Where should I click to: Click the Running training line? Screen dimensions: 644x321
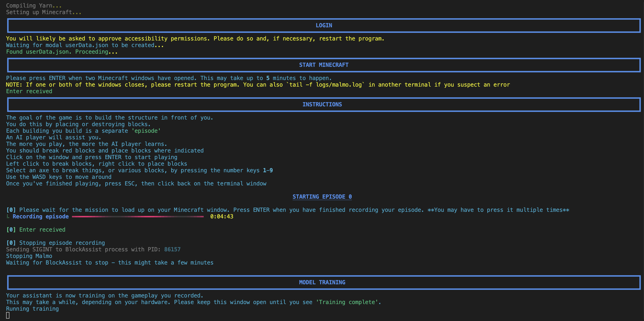[32, 309]
